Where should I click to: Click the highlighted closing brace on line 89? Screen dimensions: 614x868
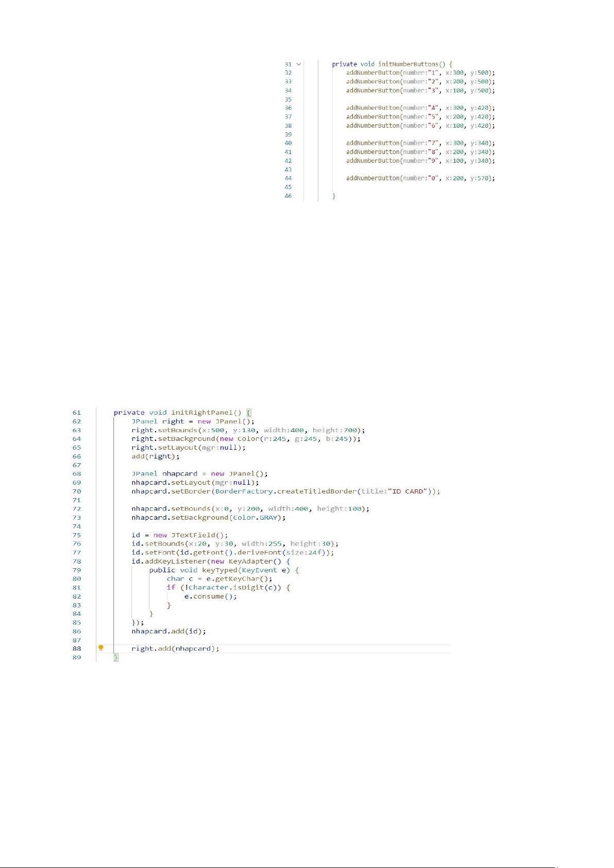pyautogui.click(x=116, y=657)
